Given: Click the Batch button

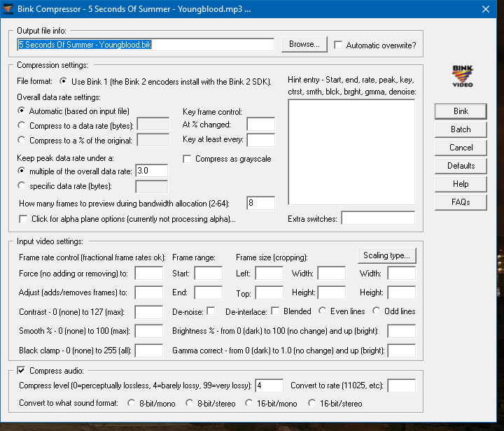Looking at the screenshot, I should (x=461, y=129).
